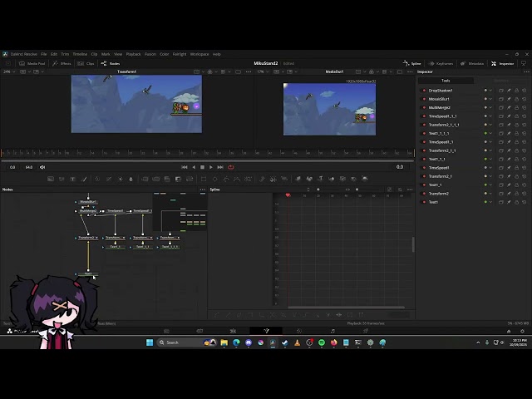The height and width of the screenshot is (399, 532).
Task: Click the spline editor red playhead marker
Action: [x=288, y=195]
